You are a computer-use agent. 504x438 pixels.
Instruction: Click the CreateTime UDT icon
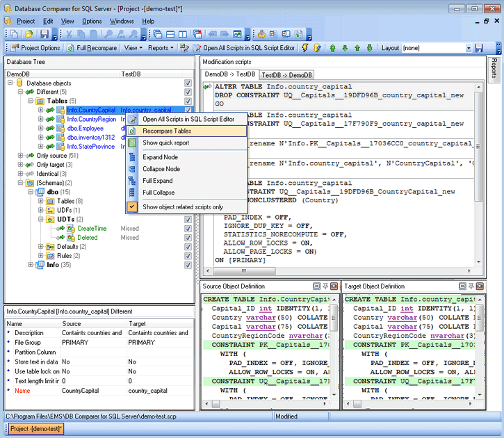(71, 229)
